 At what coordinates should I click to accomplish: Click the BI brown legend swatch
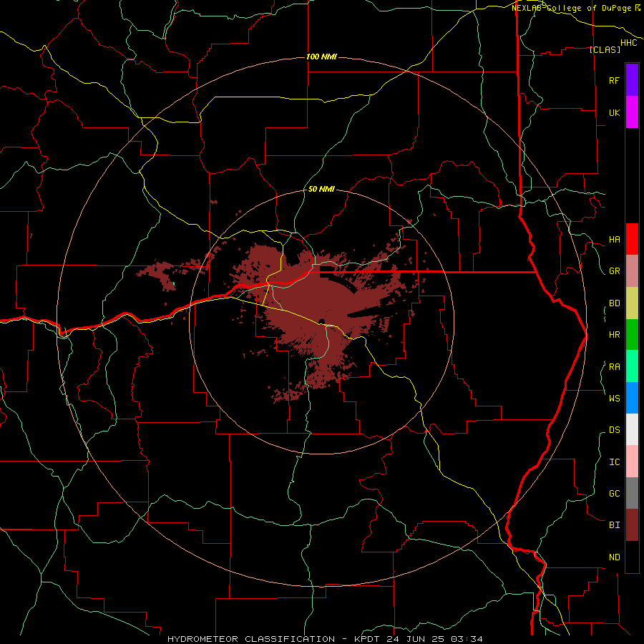pyautogui.click(x=632, y=525)
